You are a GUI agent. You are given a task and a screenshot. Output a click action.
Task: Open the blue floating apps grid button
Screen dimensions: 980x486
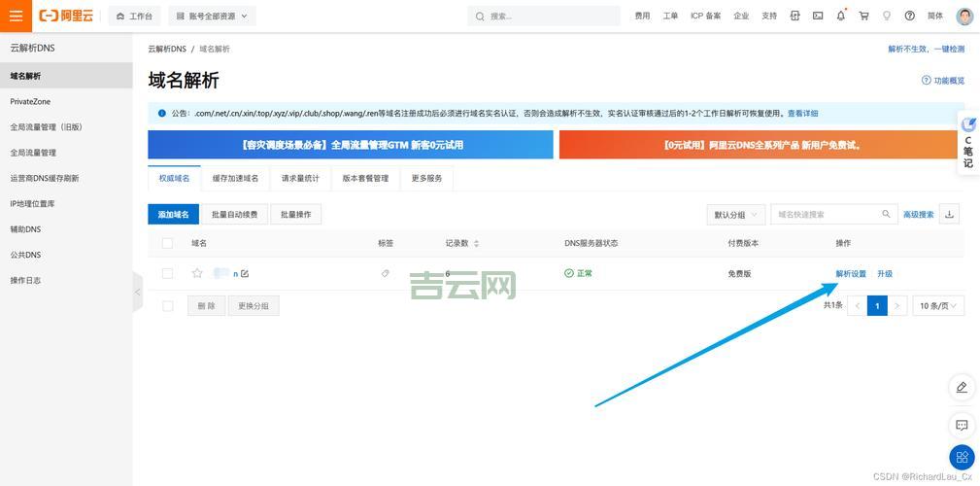pyautogui.click(x=962, y=457)
